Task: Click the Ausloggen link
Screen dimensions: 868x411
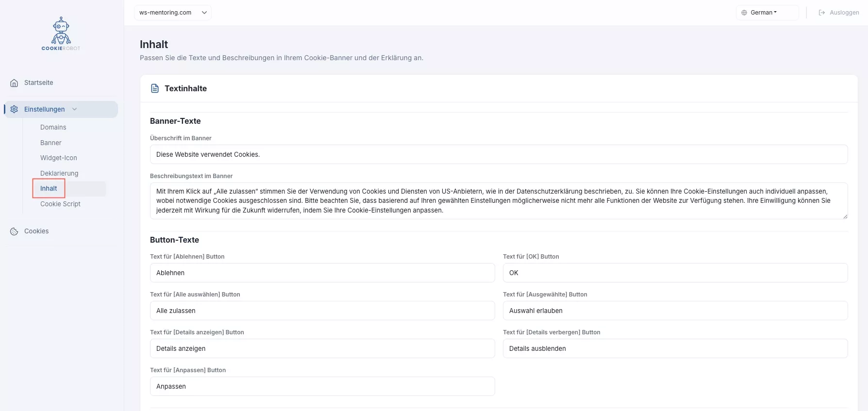Action: point(844,13)
